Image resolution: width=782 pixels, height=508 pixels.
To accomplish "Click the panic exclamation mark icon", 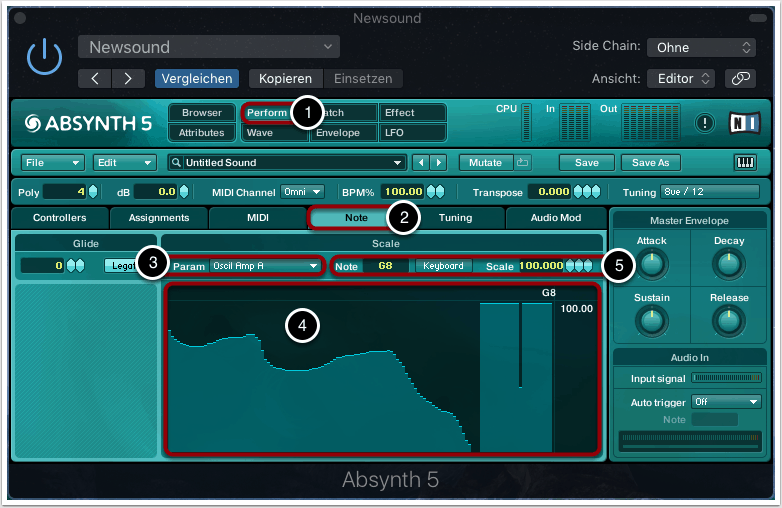I will point(706,122).
